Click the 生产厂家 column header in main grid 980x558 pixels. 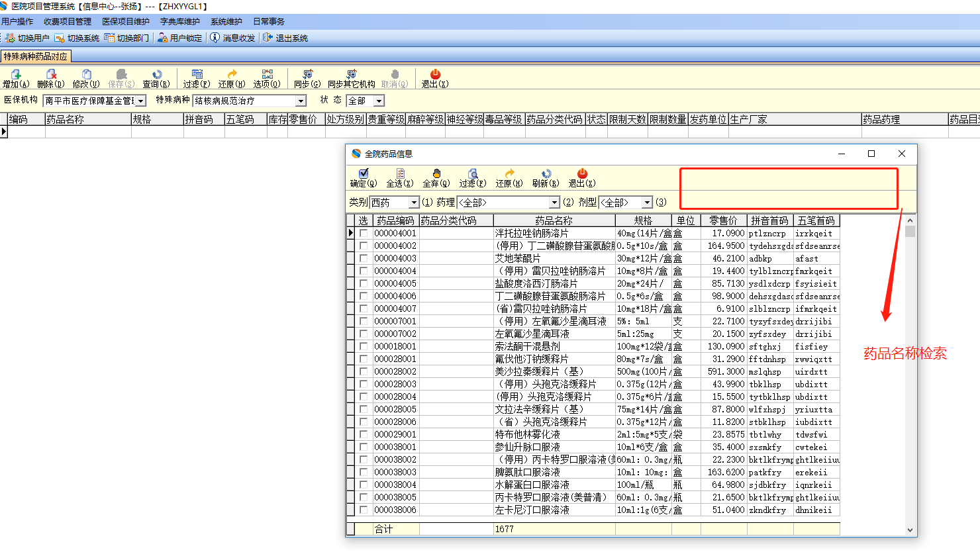[x=795, y=119]
